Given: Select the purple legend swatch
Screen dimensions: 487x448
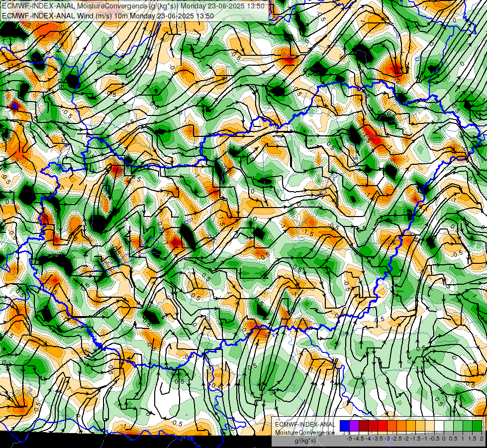Looking at the screenshot, I should click(x=354, y=426).
